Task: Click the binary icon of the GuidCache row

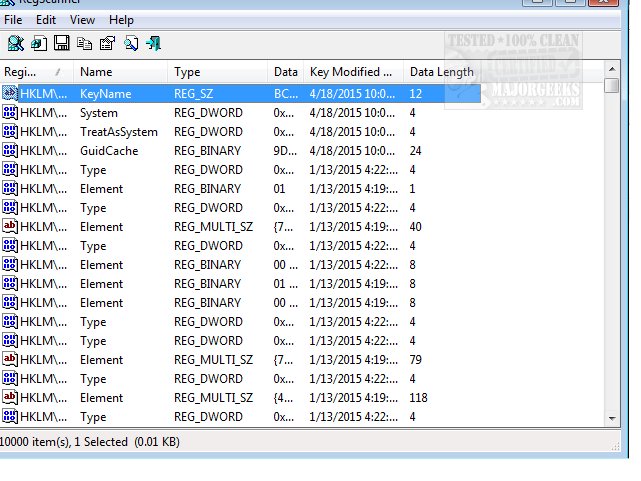Action: (10, 150)
